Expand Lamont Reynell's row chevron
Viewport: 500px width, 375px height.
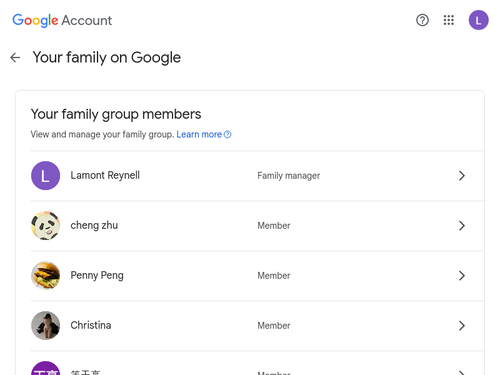coord(462,176)
